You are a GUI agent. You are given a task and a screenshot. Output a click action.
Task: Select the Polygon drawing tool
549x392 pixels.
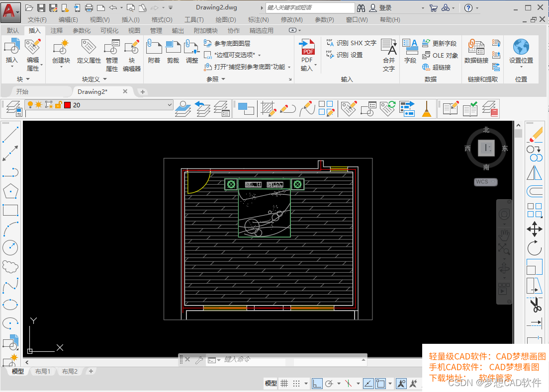click(x=10, y=191)
